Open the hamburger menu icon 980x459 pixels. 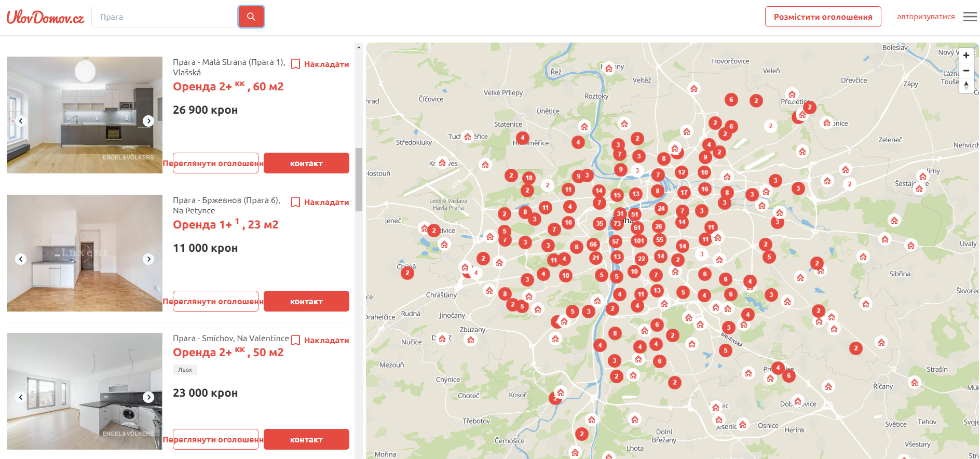[970, 17]
